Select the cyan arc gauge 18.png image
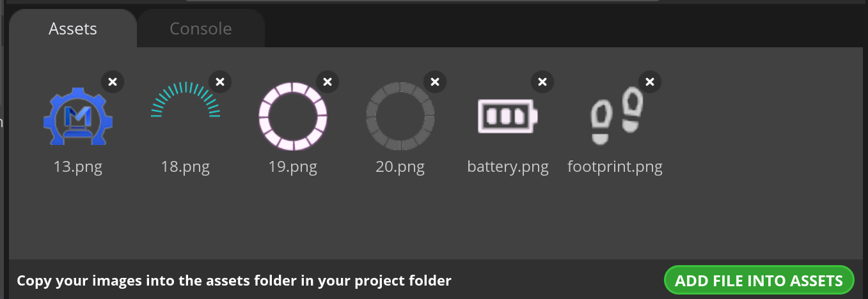The width and height of the screenshot is (868, 299). click(185, 100)
